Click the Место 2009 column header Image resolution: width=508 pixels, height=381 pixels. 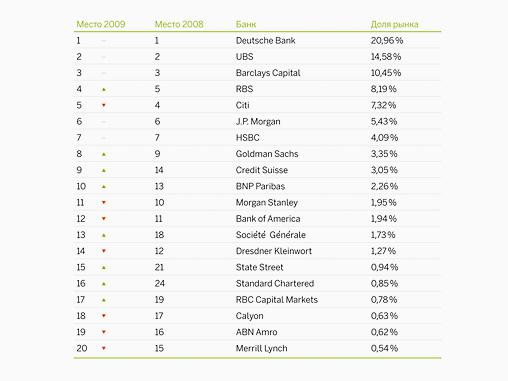[x=101, y=24]
